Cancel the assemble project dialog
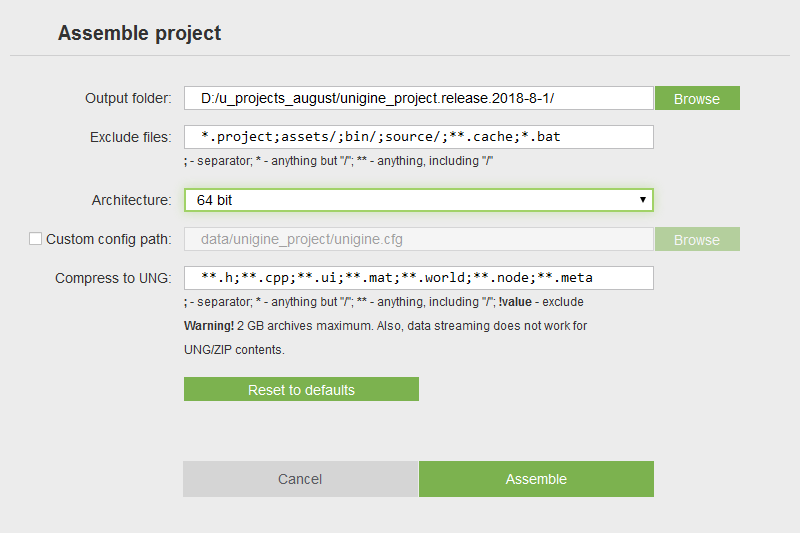This screenshot has height=533, width=800. tap(301, 479)
